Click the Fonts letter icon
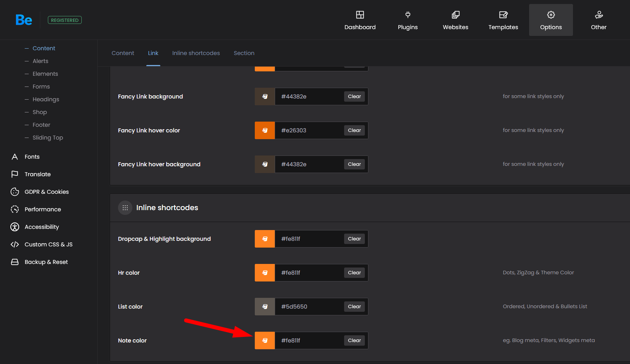The height and width of the screenshot is (364, 630). [15, 157]
